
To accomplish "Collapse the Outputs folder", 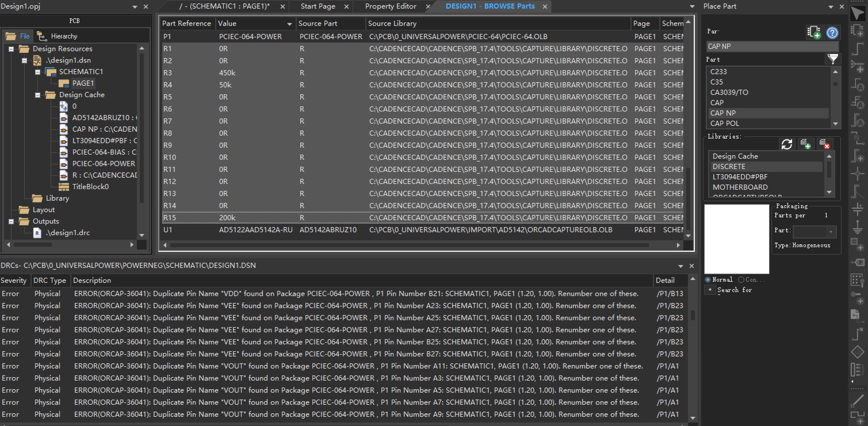I will point(11,221).
